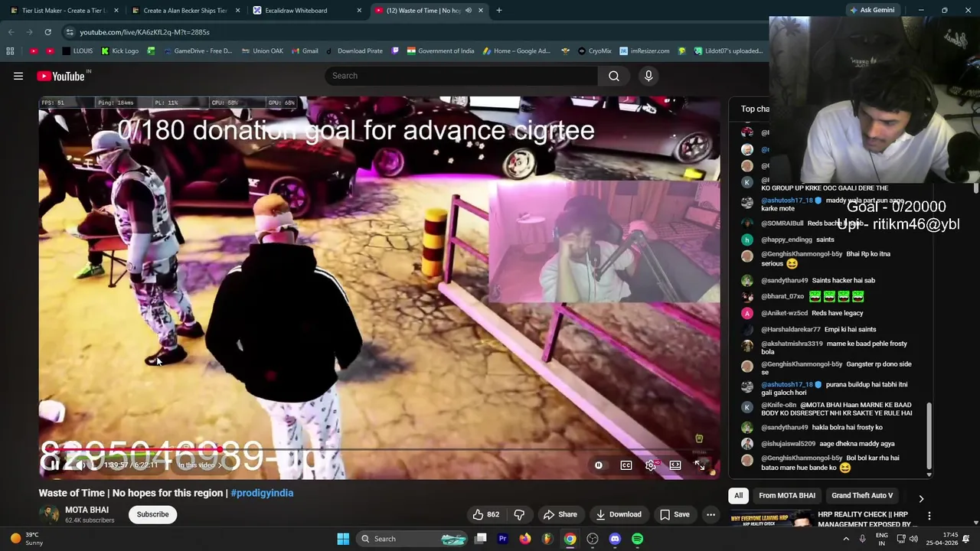Viewport: 980px width, 551px height.
Task: Open the Chrome apps grid in bookmarks bar
Action: coord(10,51)
